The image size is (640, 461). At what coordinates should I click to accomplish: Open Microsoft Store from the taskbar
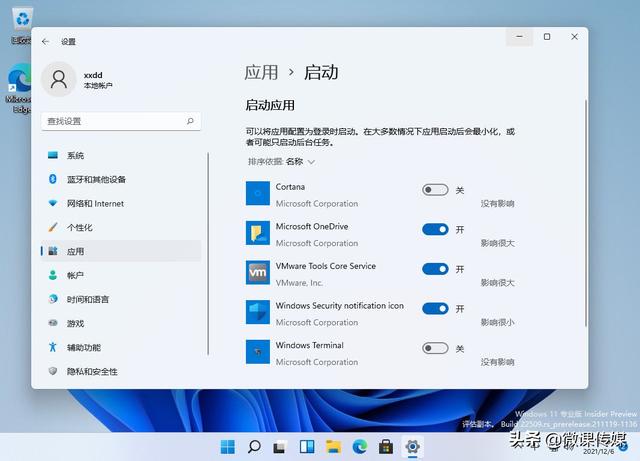(x=386, y=447)
